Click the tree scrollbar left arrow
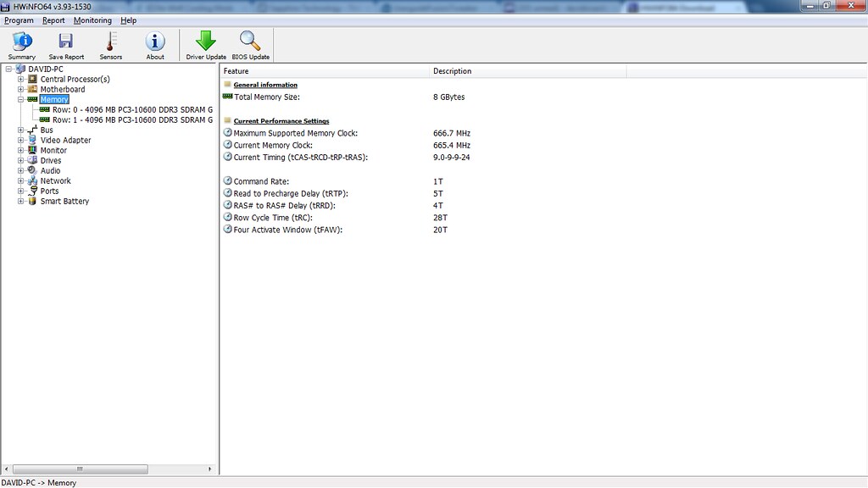 7,469
